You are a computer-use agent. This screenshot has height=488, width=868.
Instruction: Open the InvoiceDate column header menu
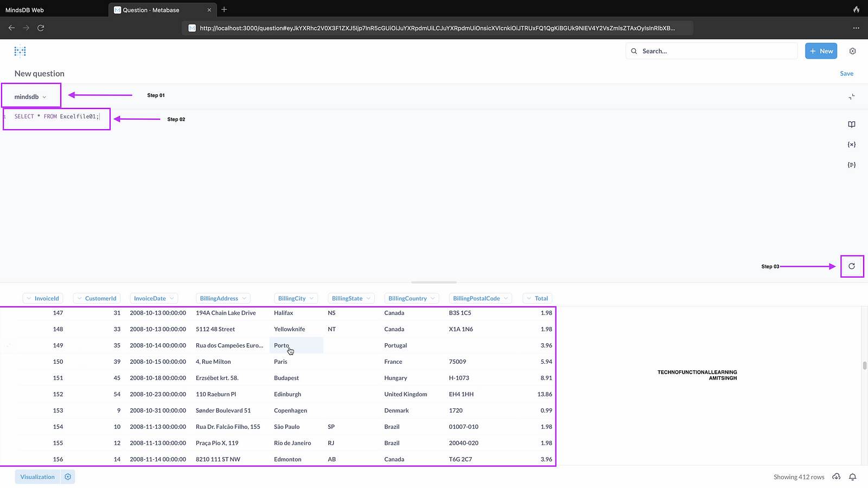pos(154,298)
